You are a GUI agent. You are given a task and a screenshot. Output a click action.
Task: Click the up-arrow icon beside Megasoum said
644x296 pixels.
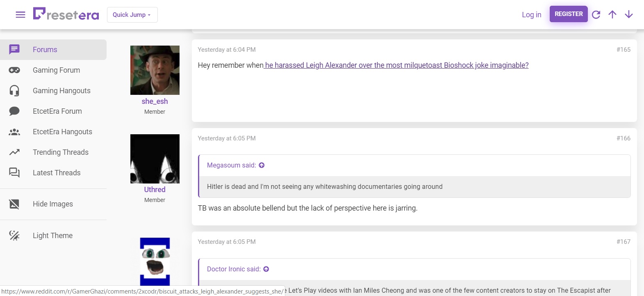[x=262, y=165]
